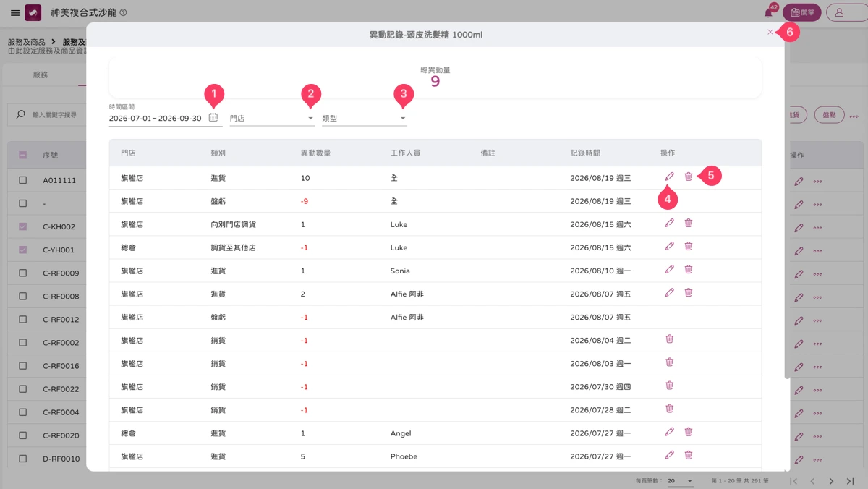Edit the 進貨 record with quantity 10
Viewport: 868px width, 489px height.
click(x=670, y=177)
